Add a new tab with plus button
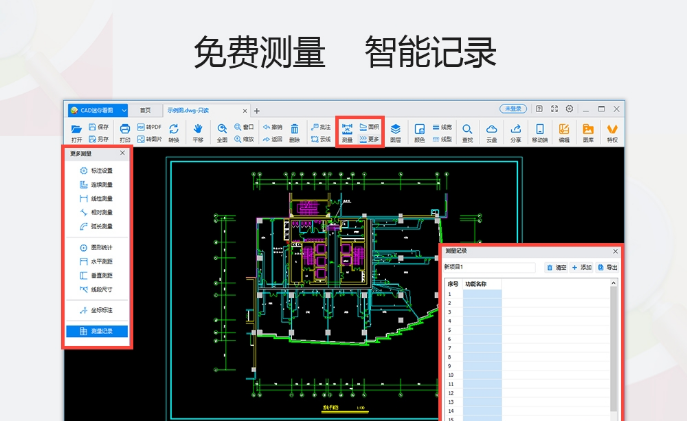This screenshot has width=688, height=421. [257, 111]
